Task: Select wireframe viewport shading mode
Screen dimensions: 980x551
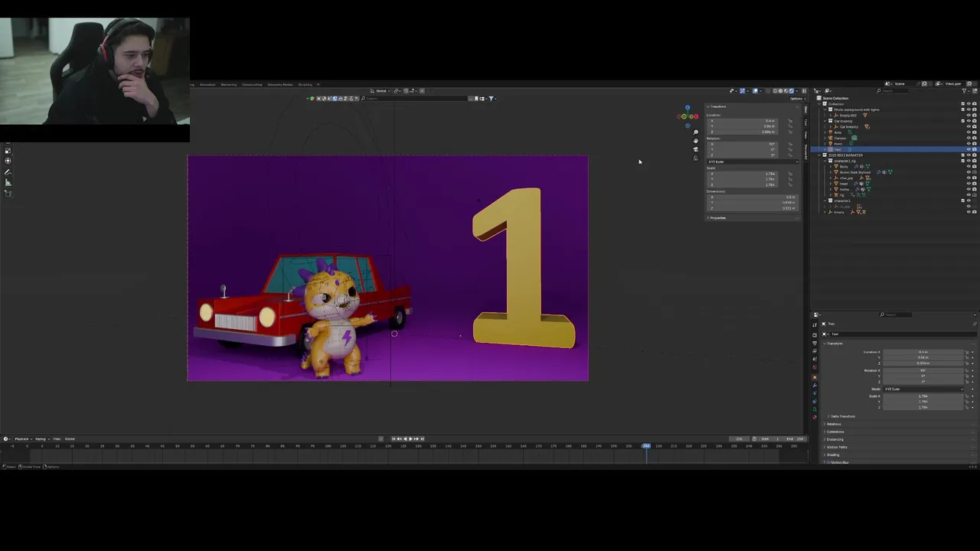Action: 775,91
